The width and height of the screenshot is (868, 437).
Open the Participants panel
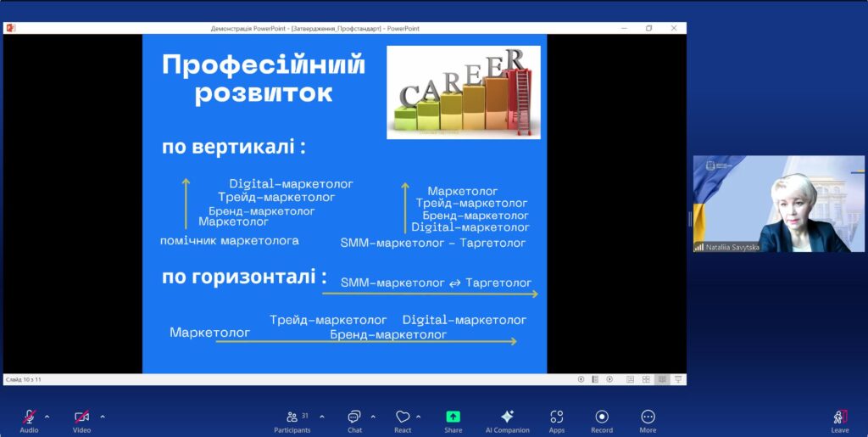click(292, 417)
